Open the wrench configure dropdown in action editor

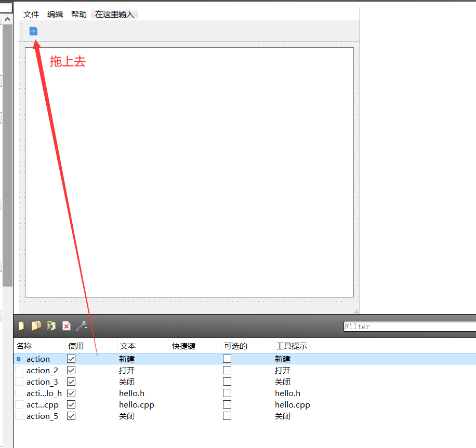coord(82,326)
